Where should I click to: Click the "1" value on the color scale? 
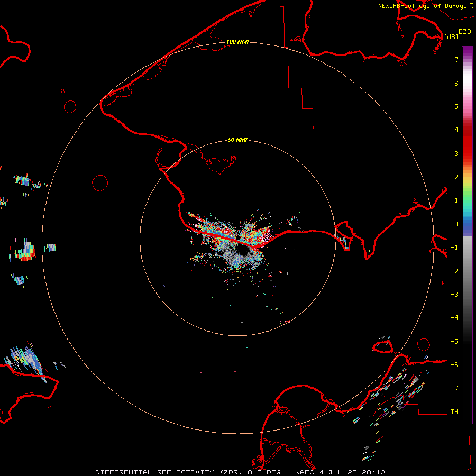coord(456,200)
